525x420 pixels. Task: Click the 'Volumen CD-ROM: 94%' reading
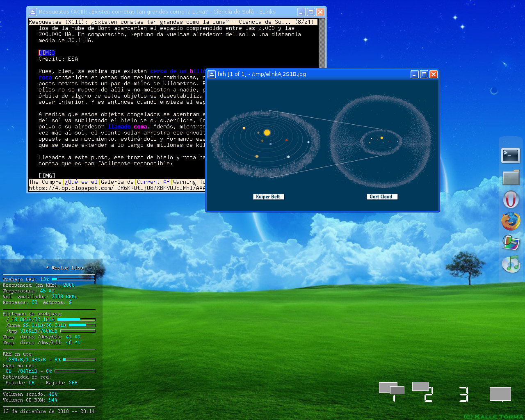pos(30,400)
